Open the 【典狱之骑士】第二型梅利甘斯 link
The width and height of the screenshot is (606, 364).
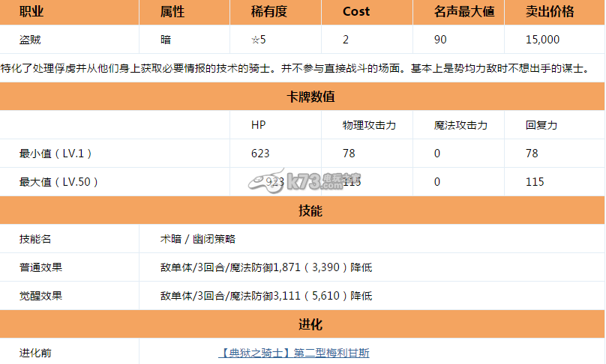click(x=293, y=353)
